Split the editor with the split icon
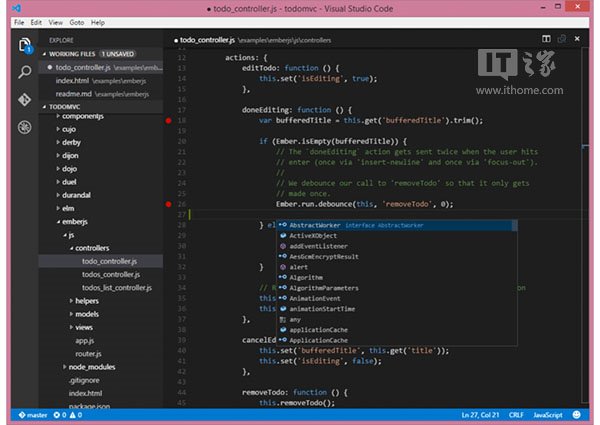 pos(546,39)
